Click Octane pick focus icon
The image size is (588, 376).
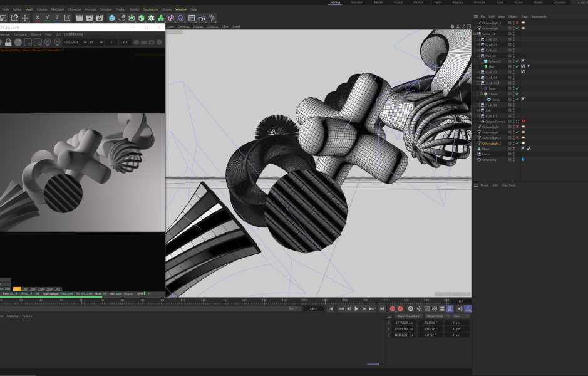(48, 43)
